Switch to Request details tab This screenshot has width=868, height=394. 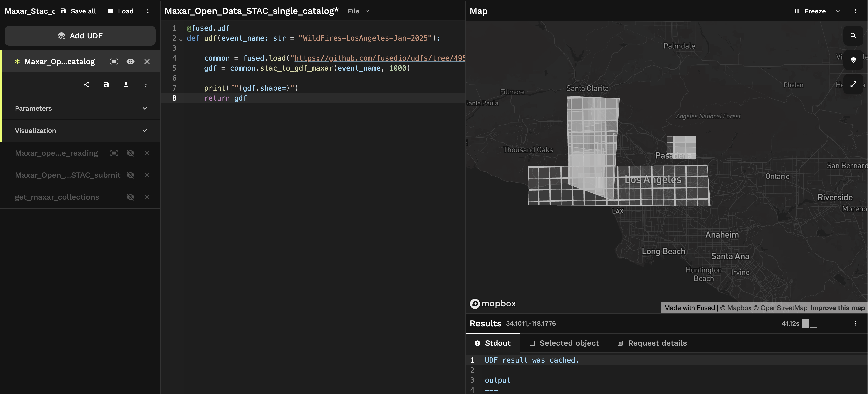click(x=652, y=343)
